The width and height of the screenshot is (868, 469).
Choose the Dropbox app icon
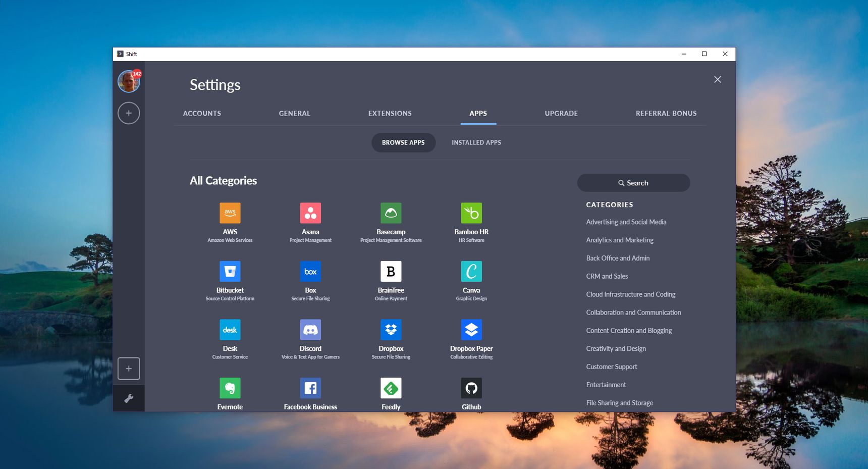pos(391,330)
